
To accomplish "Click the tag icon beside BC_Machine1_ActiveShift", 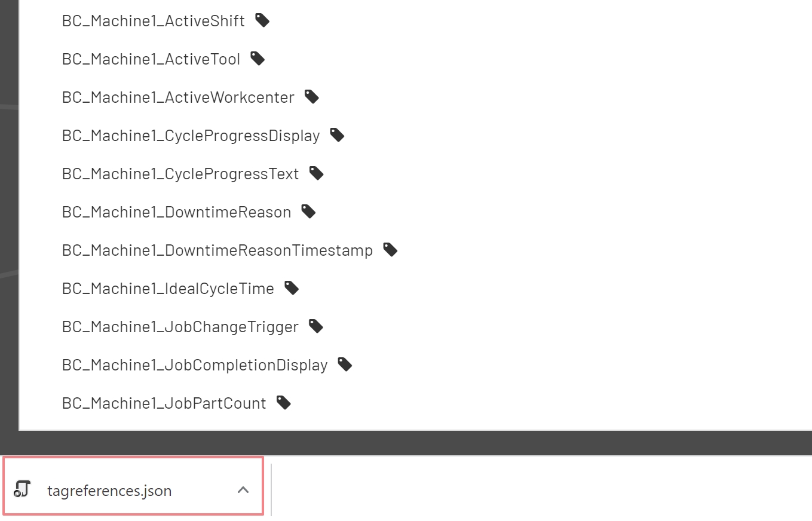I will pyautogui.click(x=262, y=20).
